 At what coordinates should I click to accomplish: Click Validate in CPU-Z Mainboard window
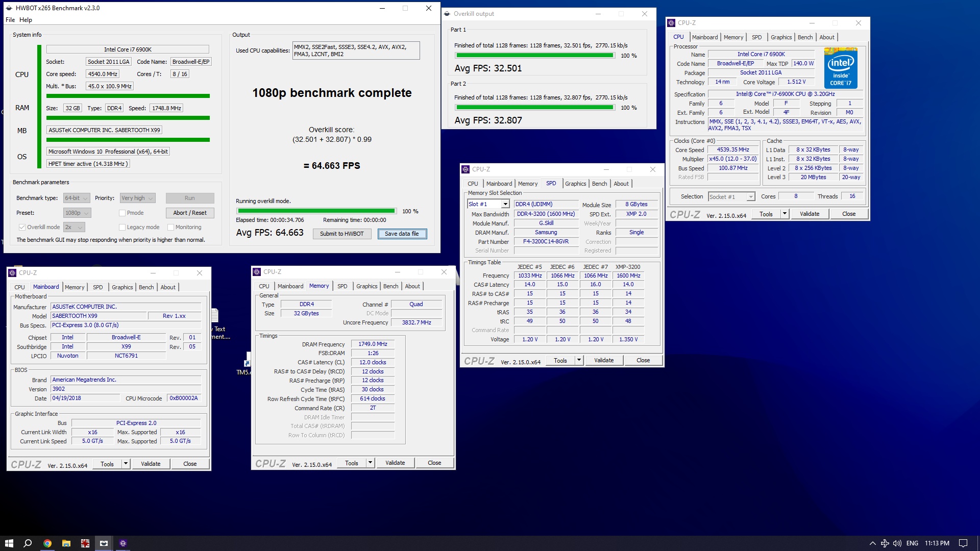(151, 464)
